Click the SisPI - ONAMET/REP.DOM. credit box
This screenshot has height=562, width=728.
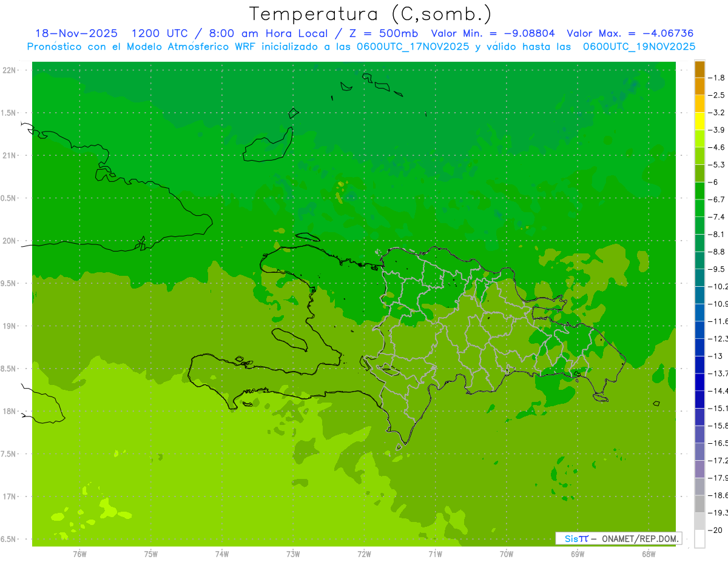point(619,538)
